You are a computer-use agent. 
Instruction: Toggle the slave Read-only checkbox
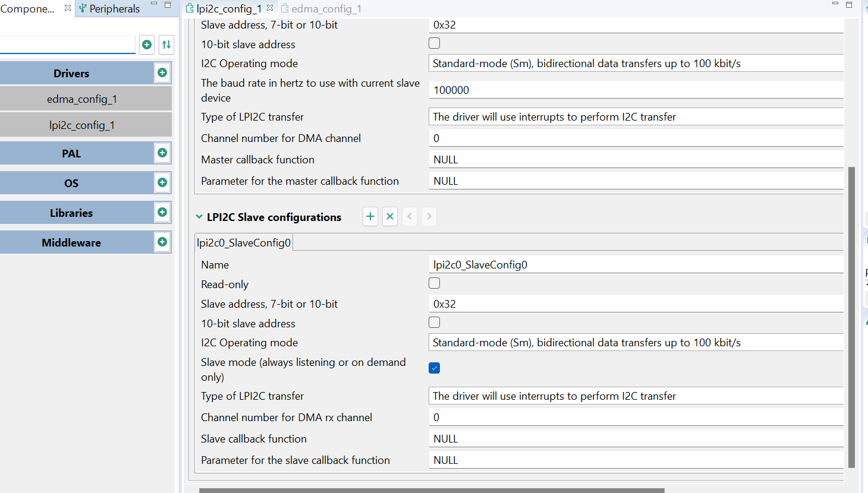(x=435, y=283)
